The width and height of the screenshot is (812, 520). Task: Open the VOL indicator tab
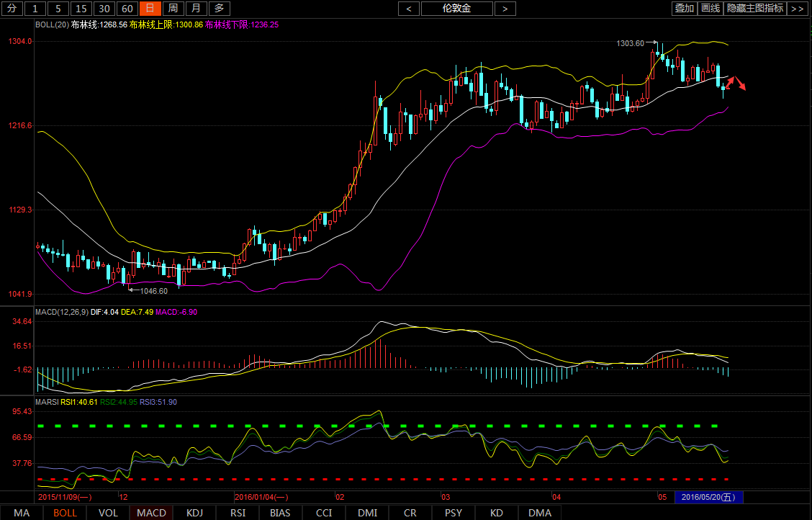tap(108, 513)
